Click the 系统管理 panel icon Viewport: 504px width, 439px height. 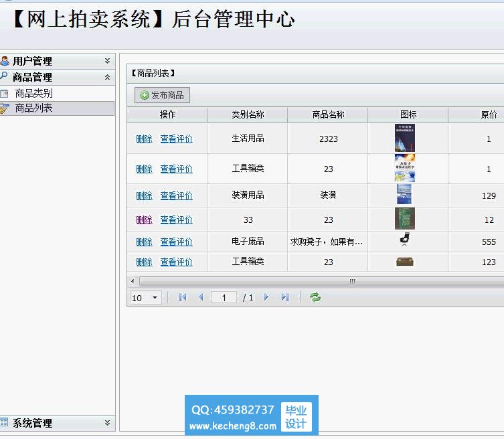(4, 423)
